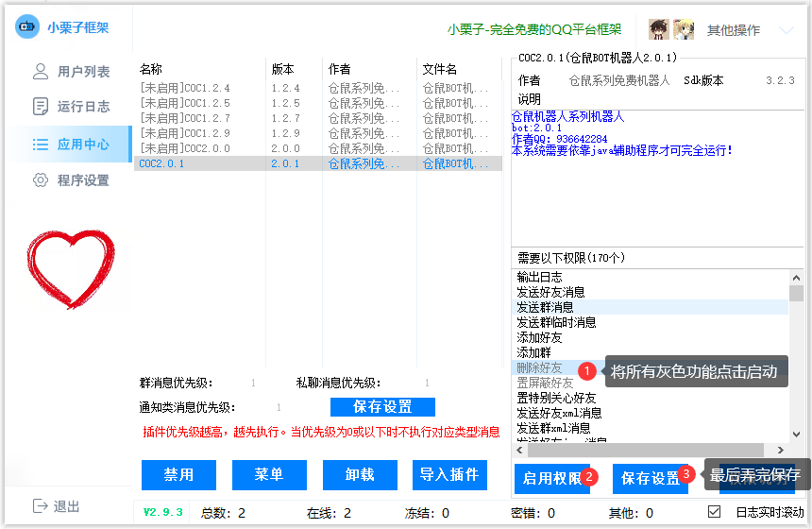This screenshot has height=529, width=812.
Task: Click the permissions vertical scrollbar thumb
Action: click(x=797, y=293)
